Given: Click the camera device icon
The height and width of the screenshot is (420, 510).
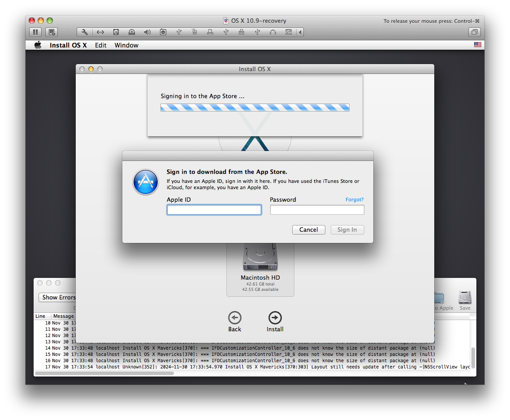Looking at the screenshot, I should 163,32.
